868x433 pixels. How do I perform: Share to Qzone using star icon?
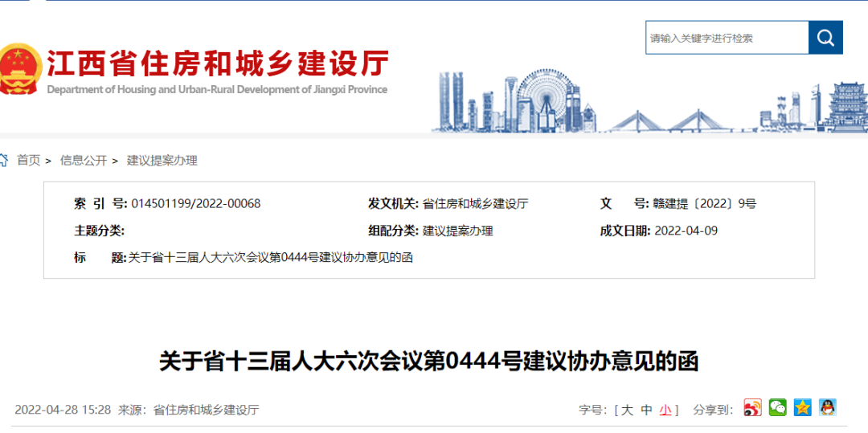click(x=802, y=408)
